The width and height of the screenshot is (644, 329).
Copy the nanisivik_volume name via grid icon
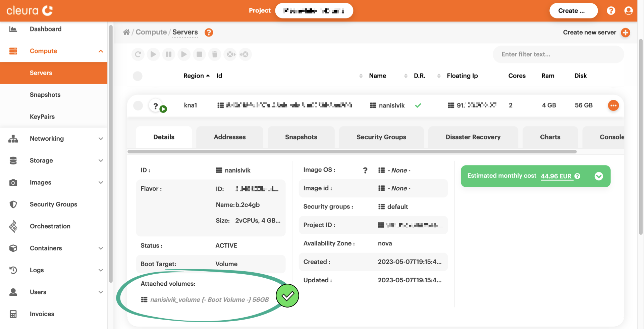(x=144, y=299)
